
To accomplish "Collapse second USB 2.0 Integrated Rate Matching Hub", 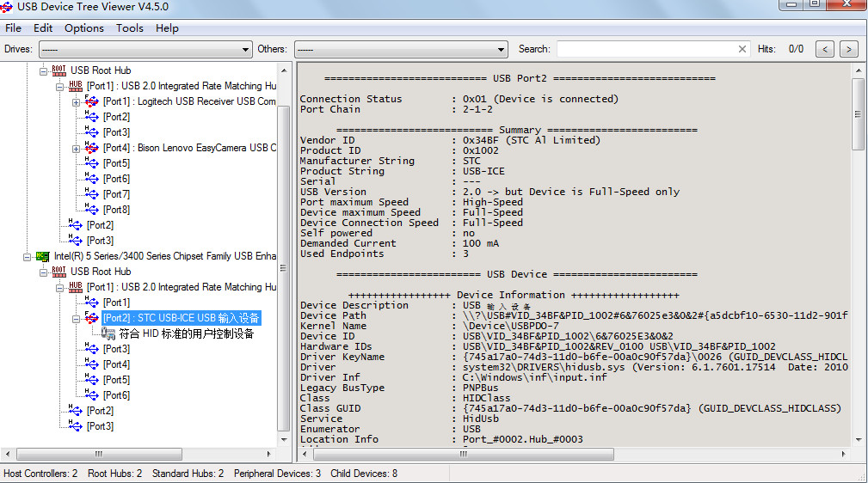I will [59, 288].
